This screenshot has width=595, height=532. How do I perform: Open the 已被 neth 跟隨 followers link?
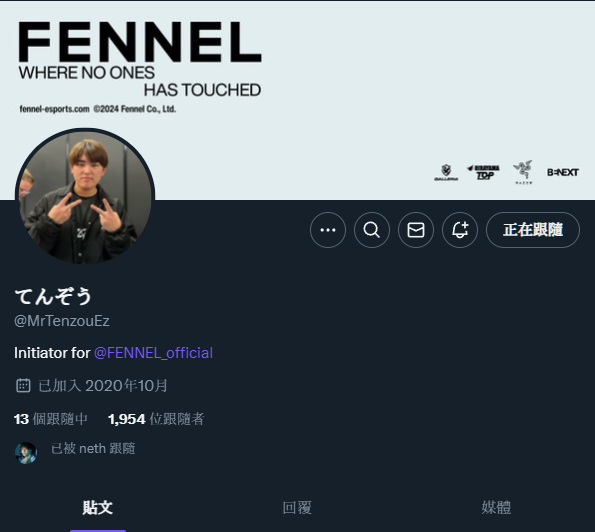coord(93,449)
